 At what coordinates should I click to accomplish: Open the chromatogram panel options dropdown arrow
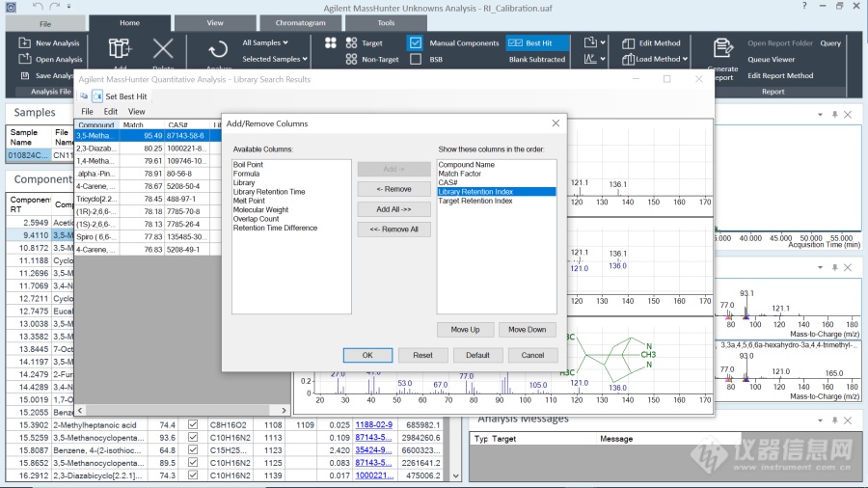820,115
